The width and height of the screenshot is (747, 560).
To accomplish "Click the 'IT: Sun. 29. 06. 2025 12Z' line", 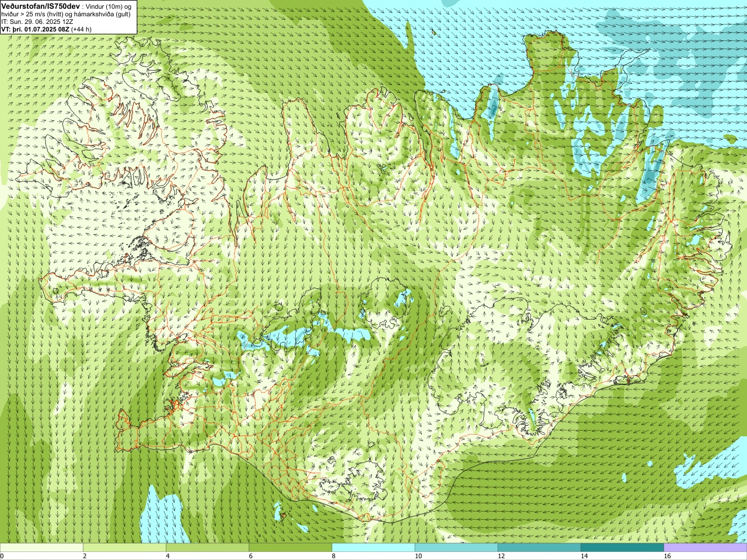I will click(x=37, y=21).
